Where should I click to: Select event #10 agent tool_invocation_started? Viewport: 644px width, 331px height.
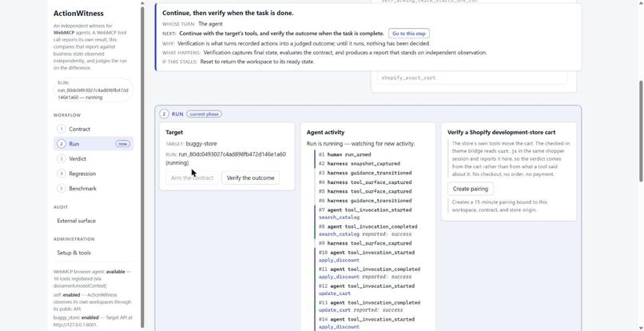(367, 253)
